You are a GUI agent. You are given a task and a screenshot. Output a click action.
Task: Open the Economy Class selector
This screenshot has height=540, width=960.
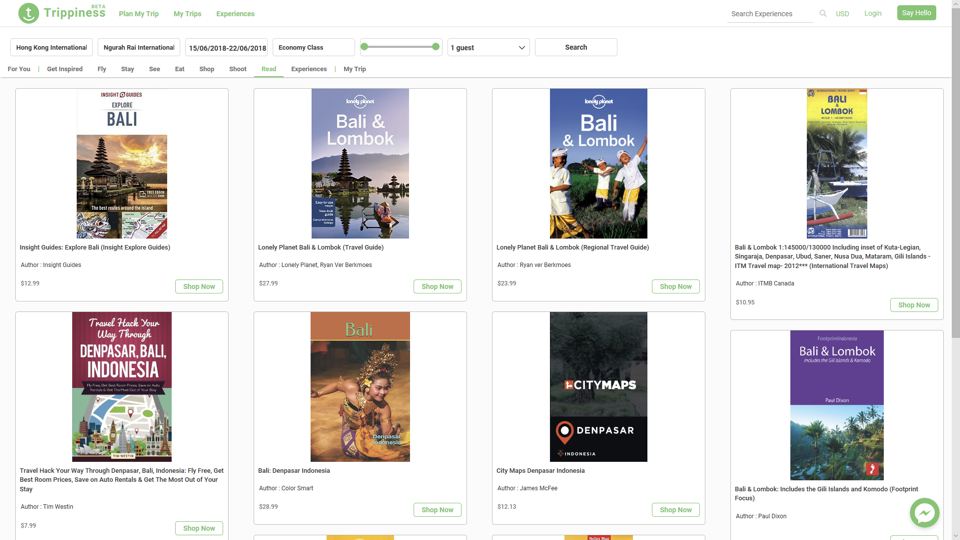coord(313,47)
